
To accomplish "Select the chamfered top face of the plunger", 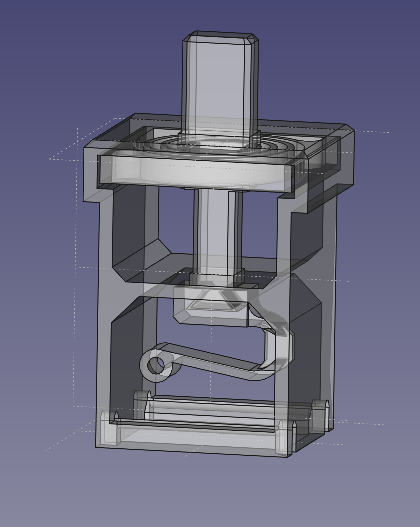I will click(x=221, y=35).
